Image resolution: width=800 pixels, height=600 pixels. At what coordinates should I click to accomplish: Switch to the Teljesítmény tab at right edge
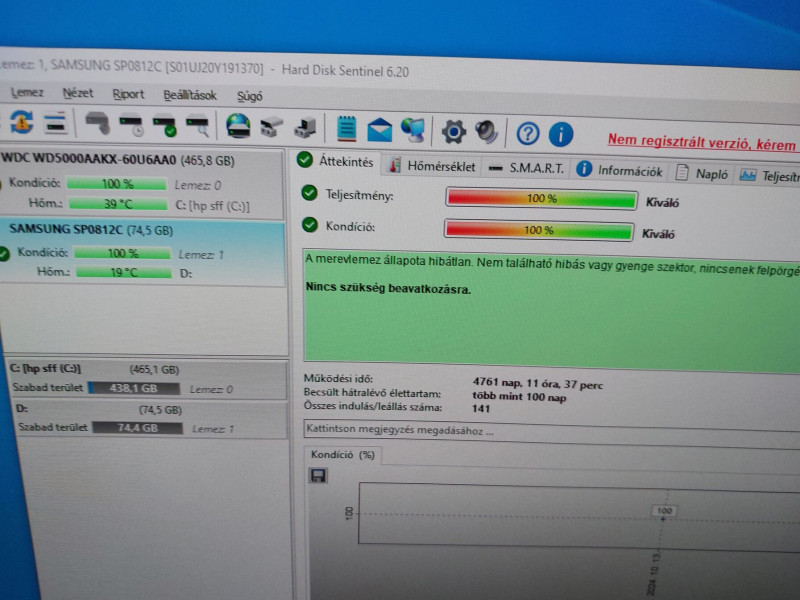[769, 176]
